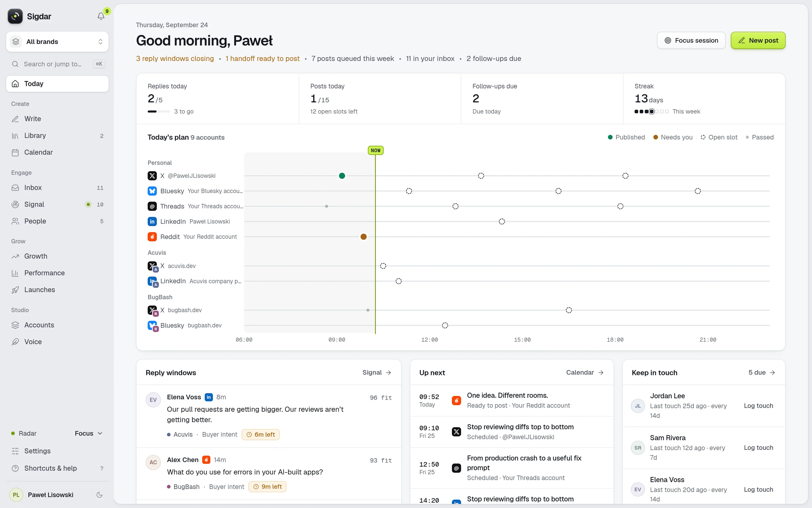Click the Settings sliders icon
Screen dimensions: 812x508
[16, 451]
